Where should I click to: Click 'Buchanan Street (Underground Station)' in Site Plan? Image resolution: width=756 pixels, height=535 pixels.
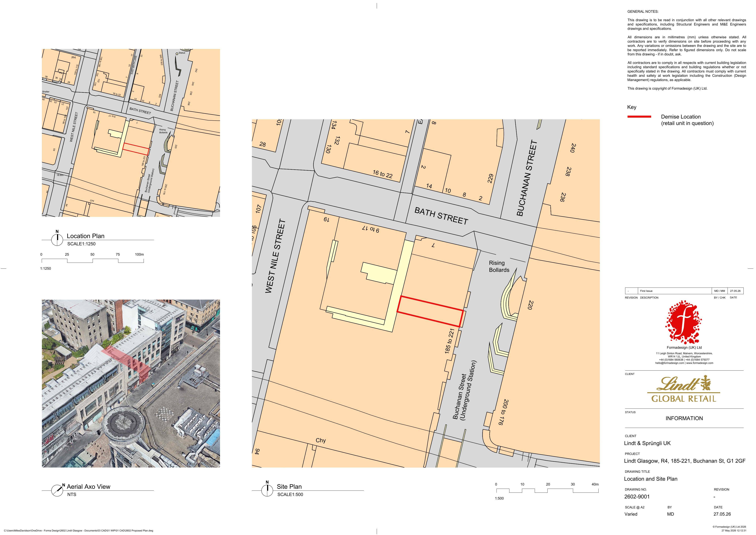click(464, 390)
